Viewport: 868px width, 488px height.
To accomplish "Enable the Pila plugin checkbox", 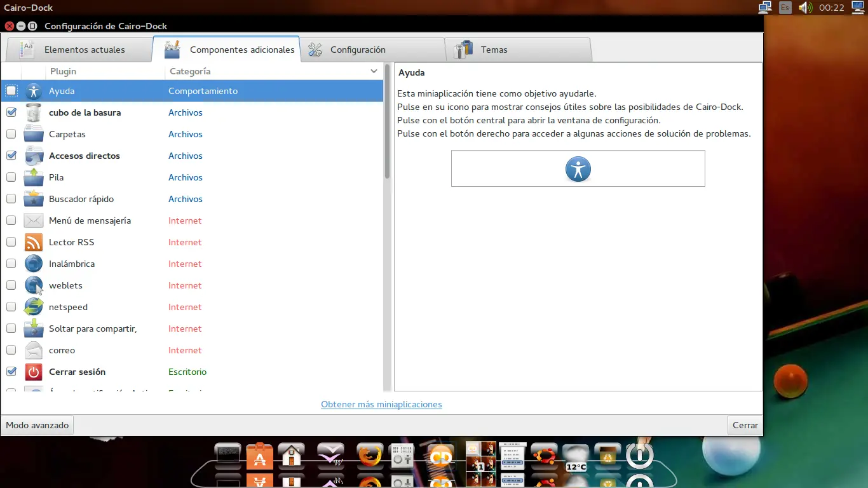I will [x=11, y=177].
